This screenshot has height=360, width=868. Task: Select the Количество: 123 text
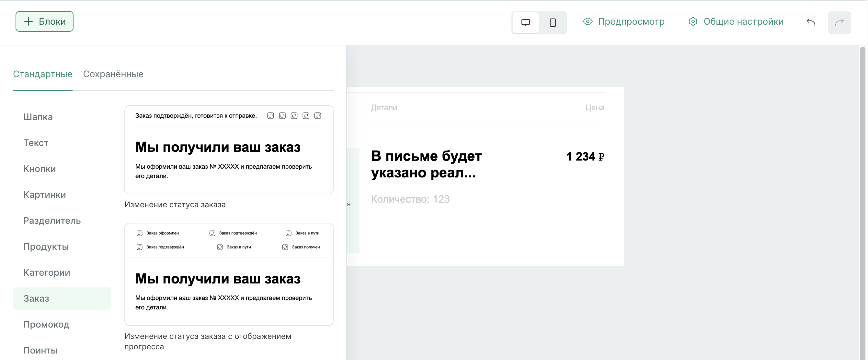[x=410, y=199]
